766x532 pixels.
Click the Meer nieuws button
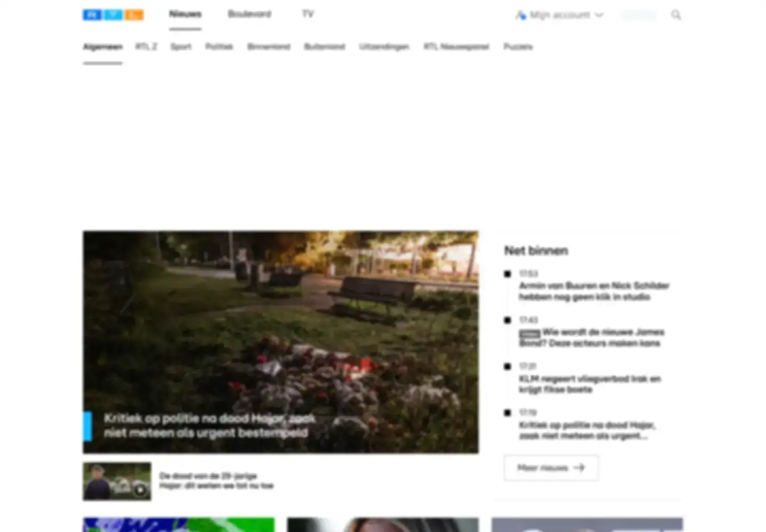point(551,468)
